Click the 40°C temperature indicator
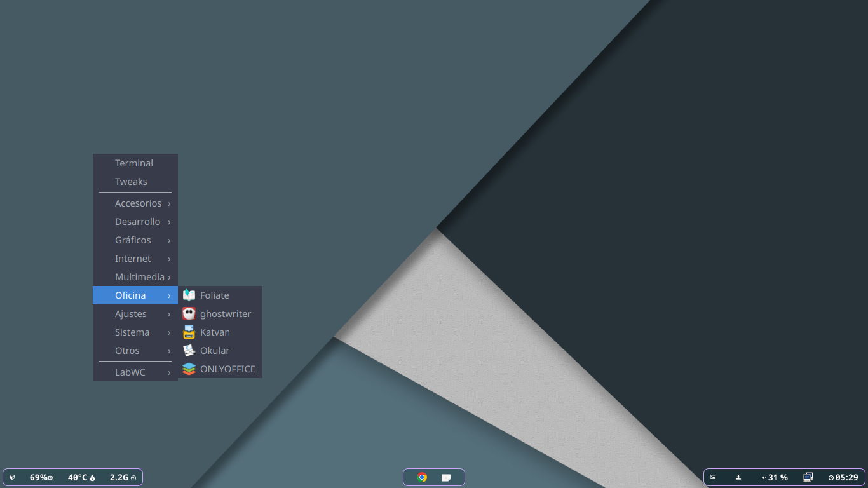868x488 pixels. 81,477
